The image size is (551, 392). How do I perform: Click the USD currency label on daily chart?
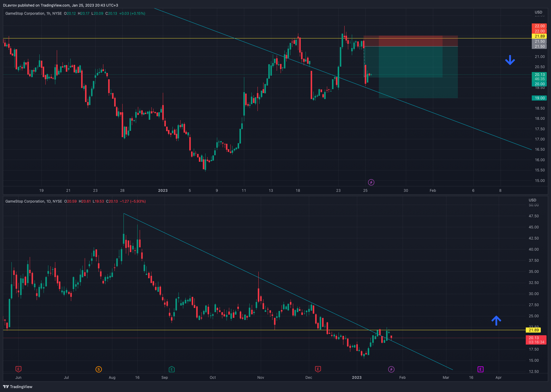(532, 200)
